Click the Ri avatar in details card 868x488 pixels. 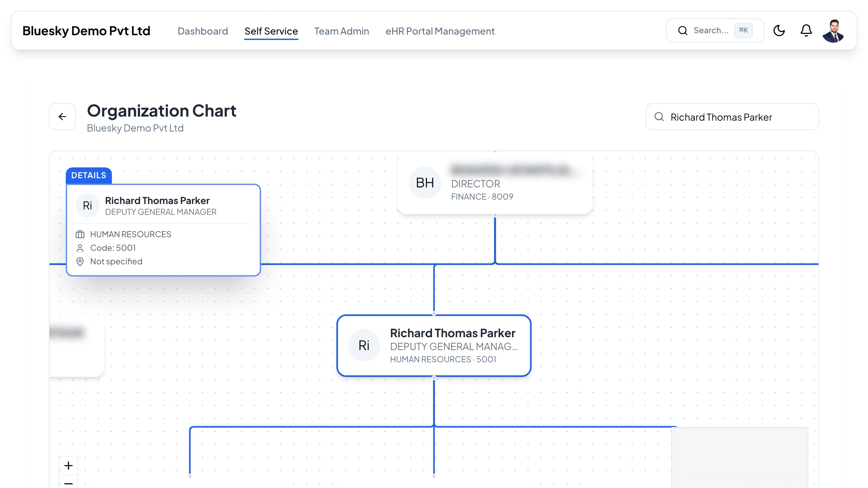tap(87, 205)
